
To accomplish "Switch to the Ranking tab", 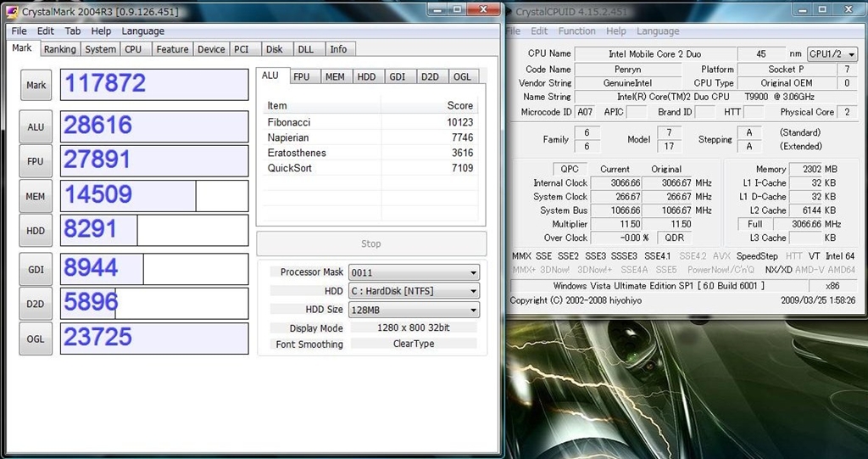I will (59, 50).
